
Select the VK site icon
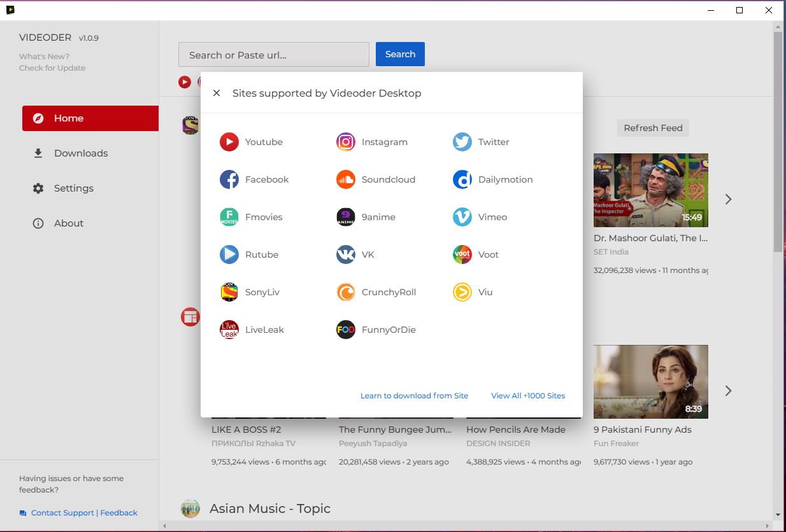tap(345, 255)
